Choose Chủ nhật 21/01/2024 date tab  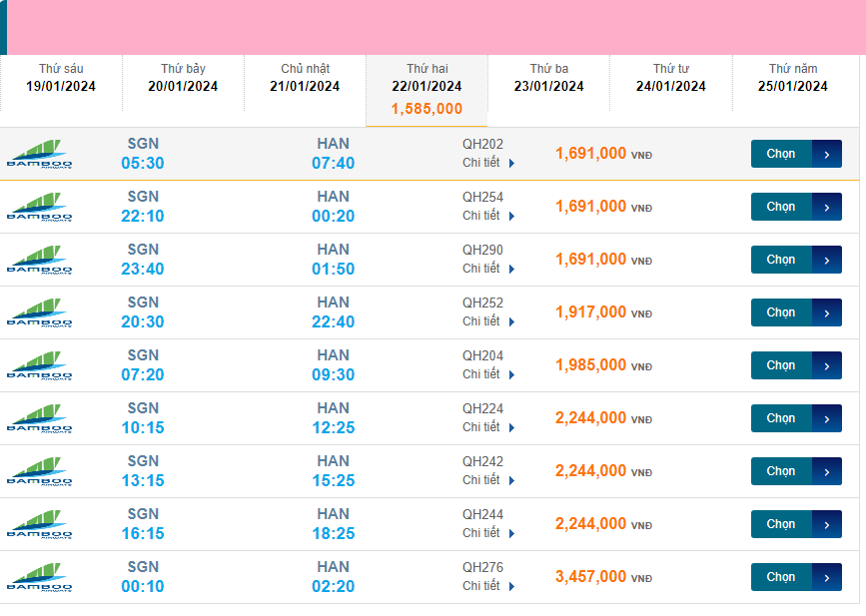305,78
